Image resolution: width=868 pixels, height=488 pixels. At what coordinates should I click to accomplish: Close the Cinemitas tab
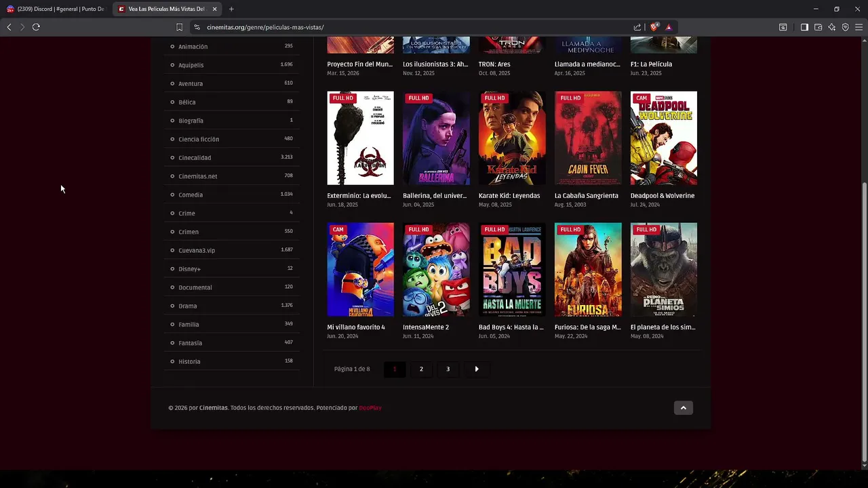pos(215,9)
